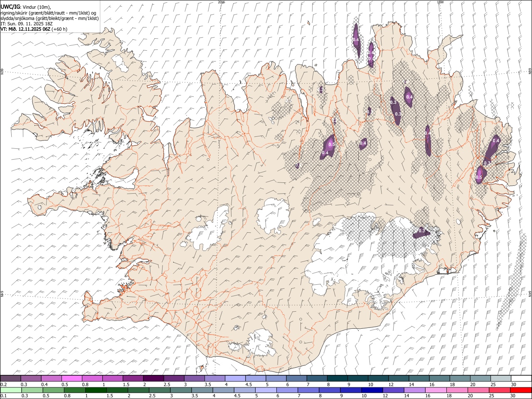This screenshot has width=532, height=399.
Task: Click the 0.3 snow label over Vatnajökull glacier
Action: [422, 231]
